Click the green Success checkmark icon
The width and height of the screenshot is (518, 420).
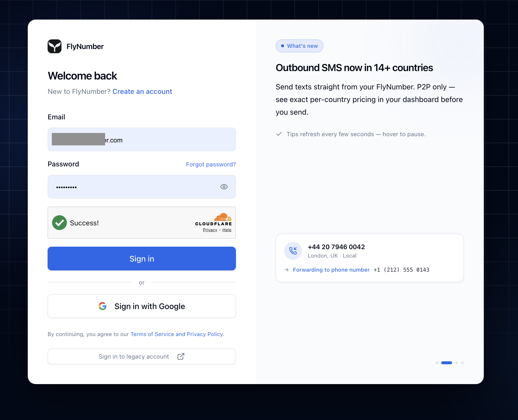(x=59, y=223)
